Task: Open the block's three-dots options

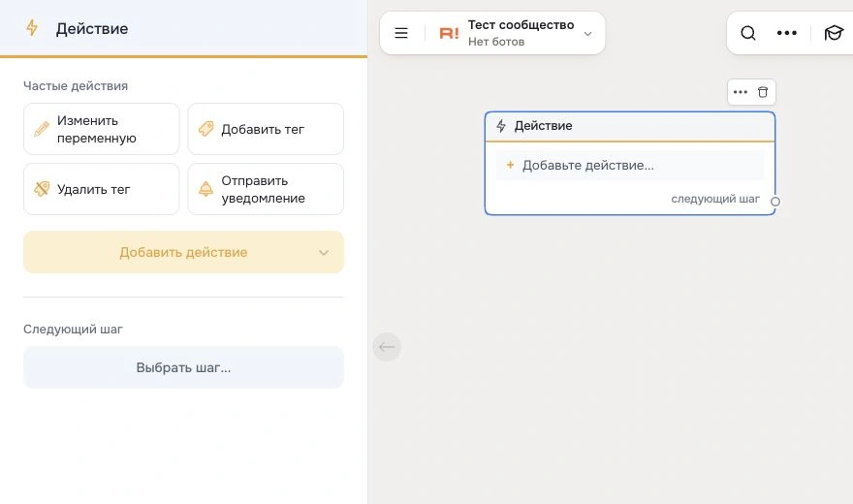Action: [x=740, y=92]
